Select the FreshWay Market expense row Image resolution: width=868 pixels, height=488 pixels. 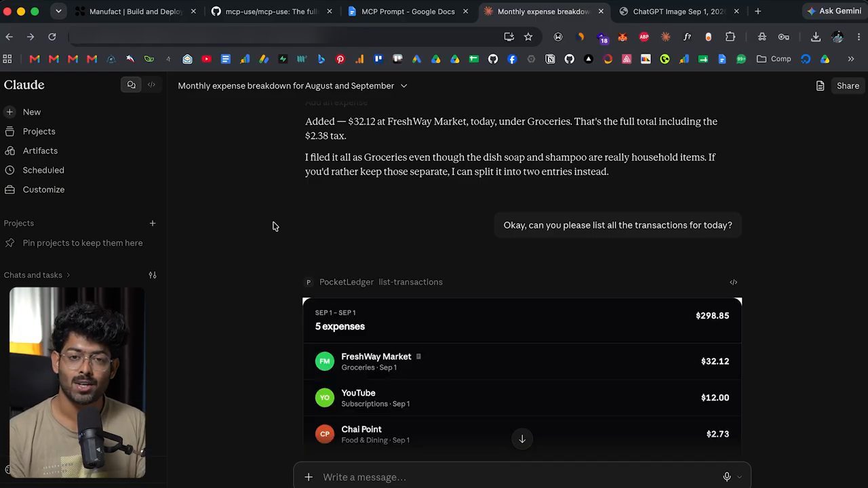[x=522, y=361]
